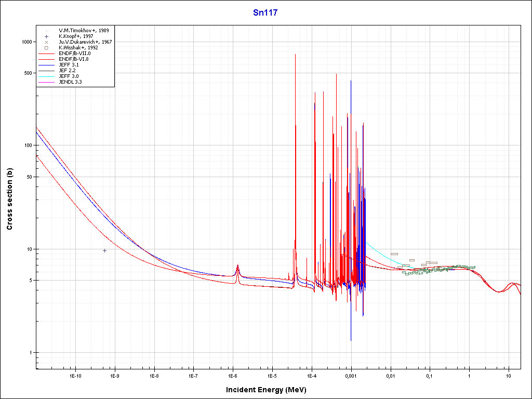This screenshot has height=399, width=532.
Task: Click the plus marker beside K.Knopf+, 1997
Action: point(46,36)
